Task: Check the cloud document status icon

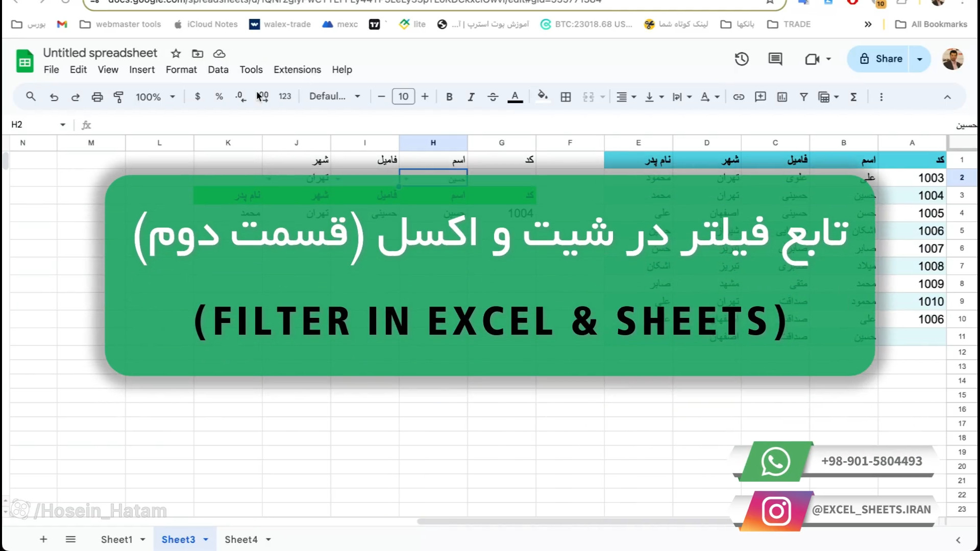Action: click(x=219, y=54)
